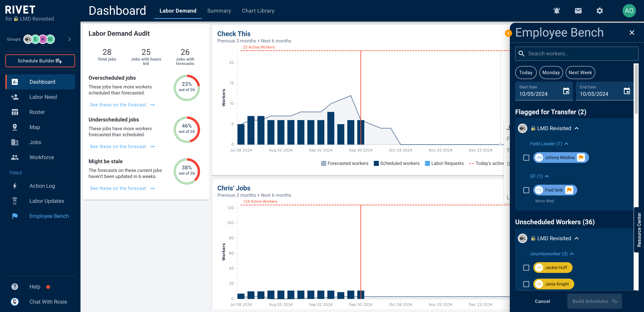The image size is (644, 312).
Task: Click Johnny Medina's orange flag icon
Action: coord(581,158)
